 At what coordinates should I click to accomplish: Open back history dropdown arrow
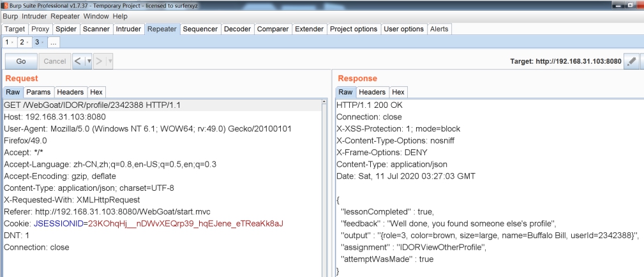(88, 61)
